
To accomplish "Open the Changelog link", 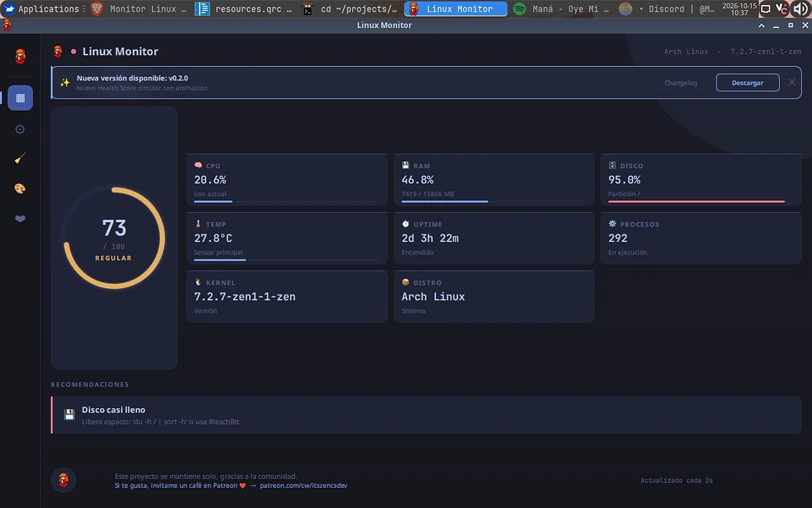I will coord(681,83).
